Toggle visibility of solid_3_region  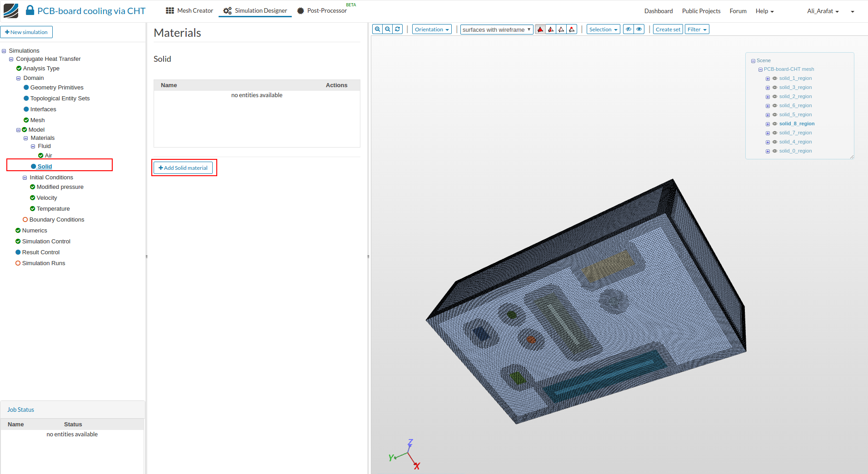(x=775, y=88)
